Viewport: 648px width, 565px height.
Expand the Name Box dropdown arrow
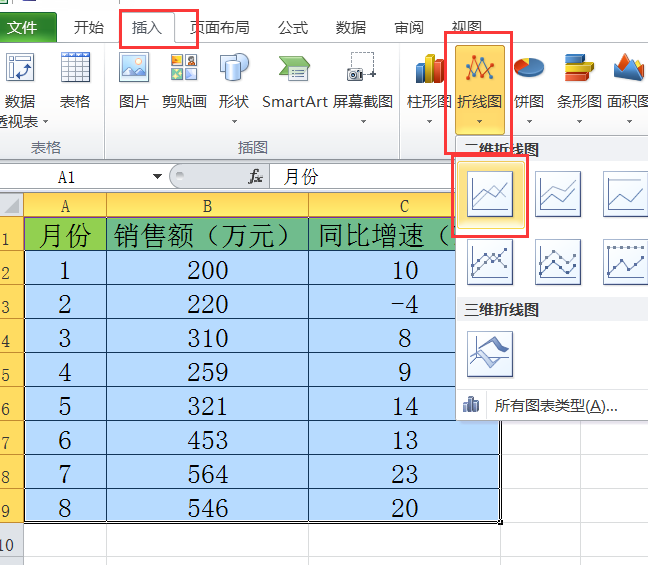click(157, 176)
